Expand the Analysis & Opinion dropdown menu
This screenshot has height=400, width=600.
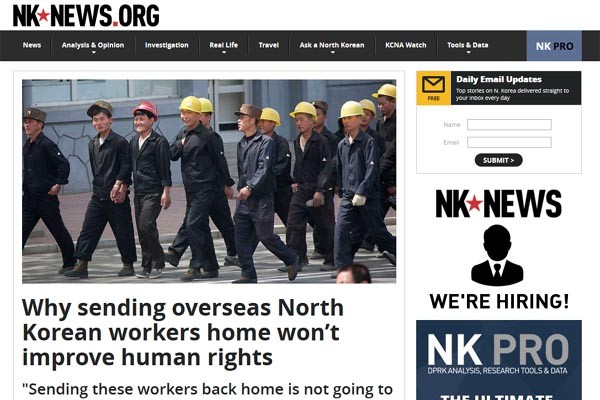[93, 46]
